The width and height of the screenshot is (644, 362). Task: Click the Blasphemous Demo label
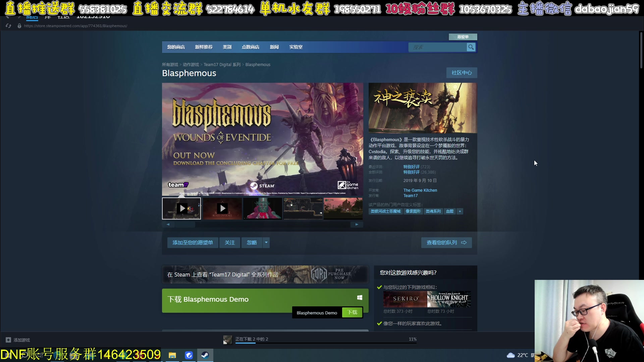pyautogui.click(x=317, y=313)
